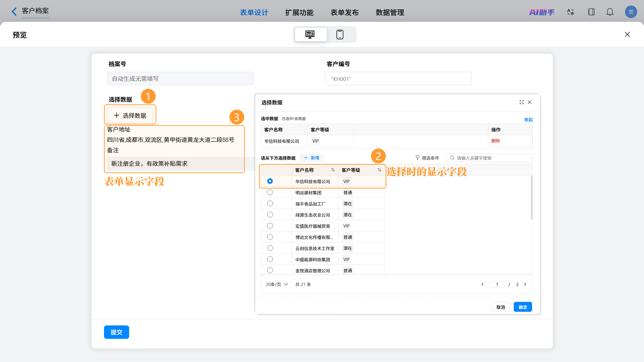The image size is (644, 362).
Task: Click the 客户地址 value text
Action: point(171,140)
